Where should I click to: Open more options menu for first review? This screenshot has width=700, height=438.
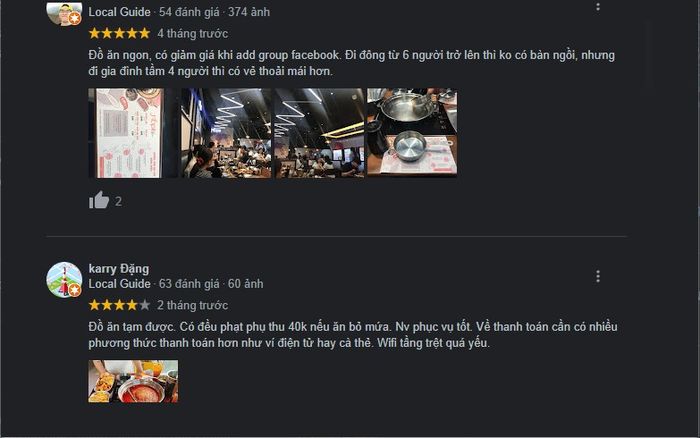(x=598, y=6)
